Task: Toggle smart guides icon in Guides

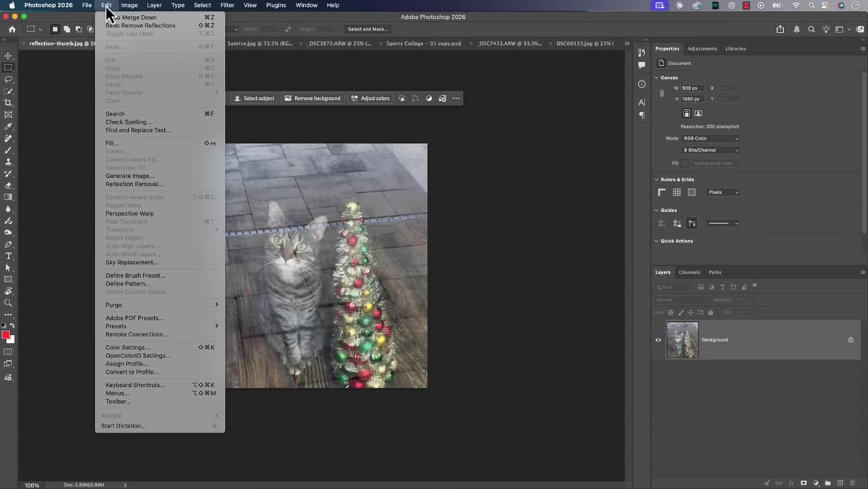Action: (x=692, y=224)
